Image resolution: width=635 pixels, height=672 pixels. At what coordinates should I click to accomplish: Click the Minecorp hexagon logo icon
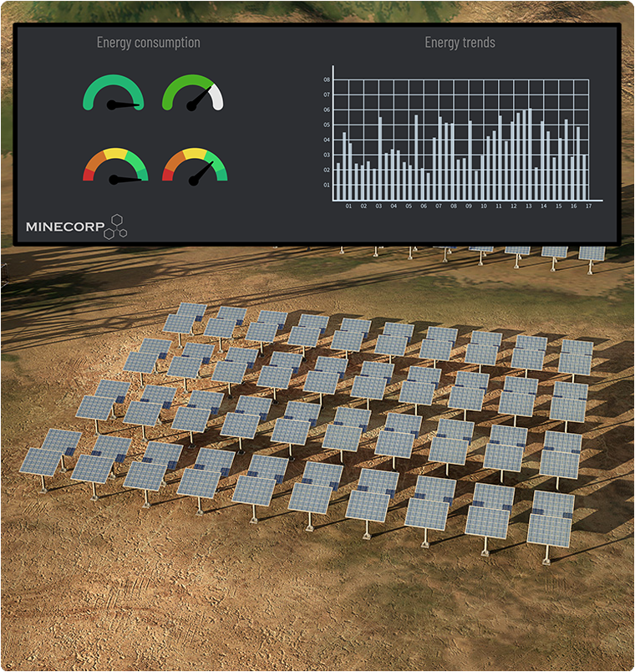(x=114, y=226)
